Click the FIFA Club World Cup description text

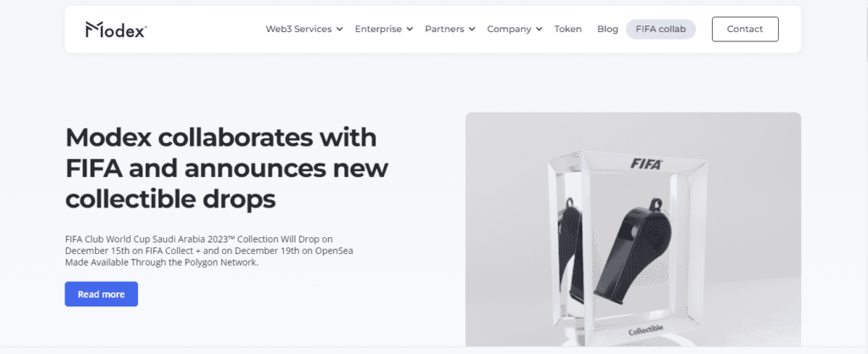coord(209,251)
